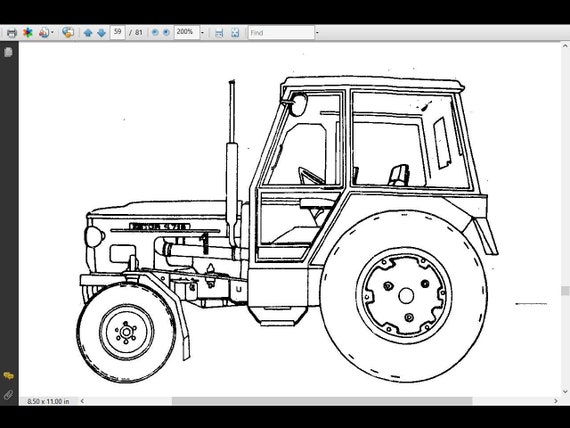This screenshot has height=428, width=570.
Task: Go to the previous page with the up arrow
Action: click(x=88, y=33)
